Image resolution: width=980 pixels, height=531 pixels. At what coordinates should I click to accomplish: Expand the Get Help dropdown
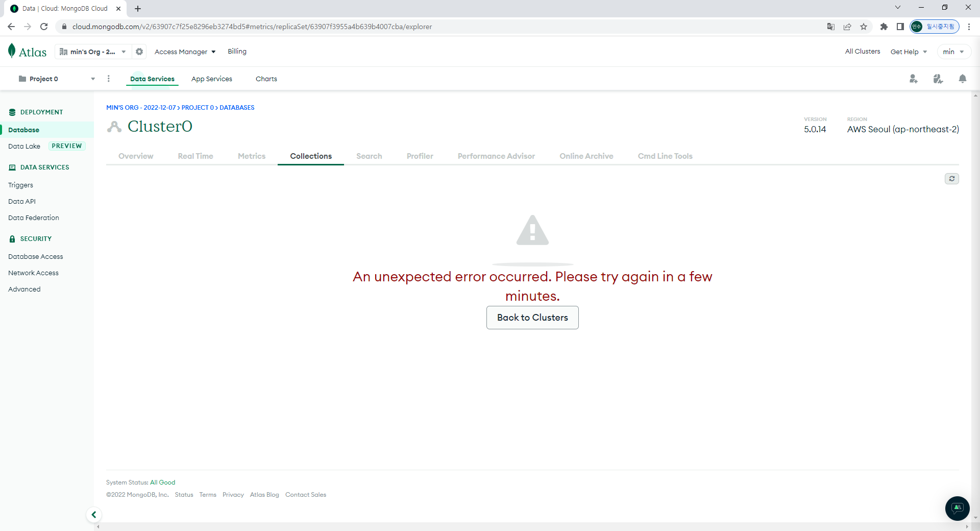click(x=909, y=52)
